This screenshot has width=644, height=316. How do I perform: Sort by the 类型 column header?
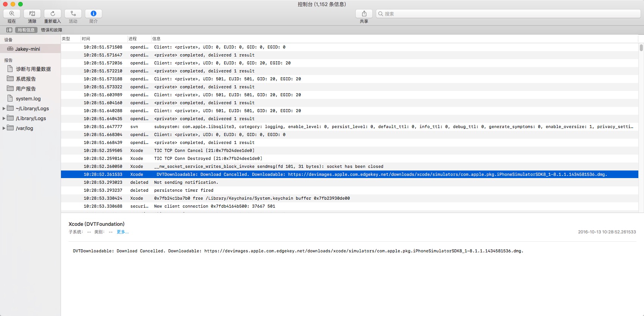[x=70, y=39]
